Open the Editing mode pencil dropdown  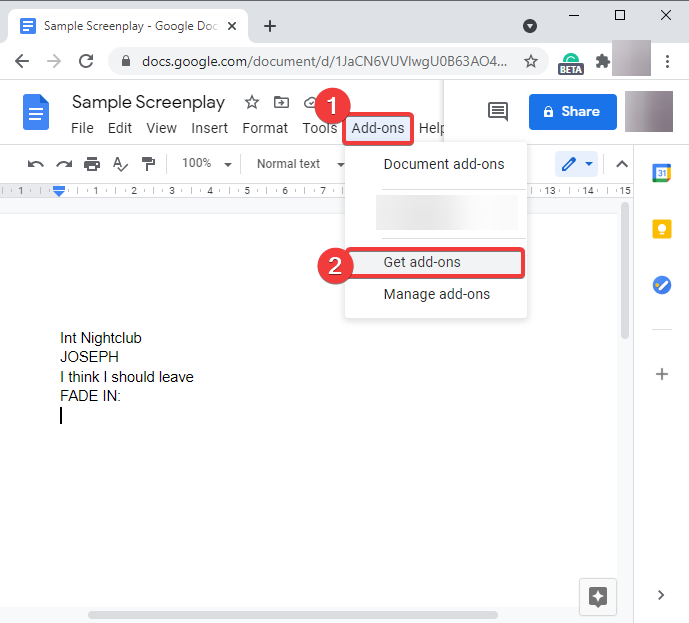(x=577, y=164)
